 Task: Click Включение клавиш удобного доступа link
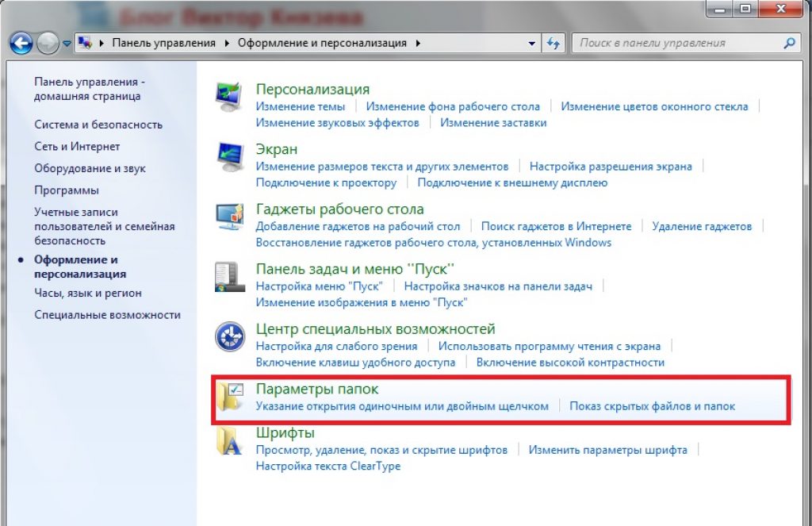tap(356, 363)
